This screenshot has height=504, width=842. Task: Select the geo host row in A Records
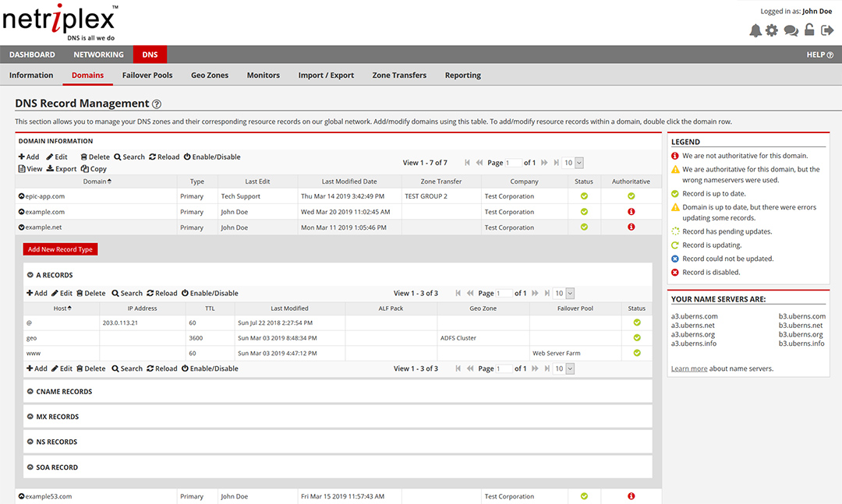click(x=338, y=338)
